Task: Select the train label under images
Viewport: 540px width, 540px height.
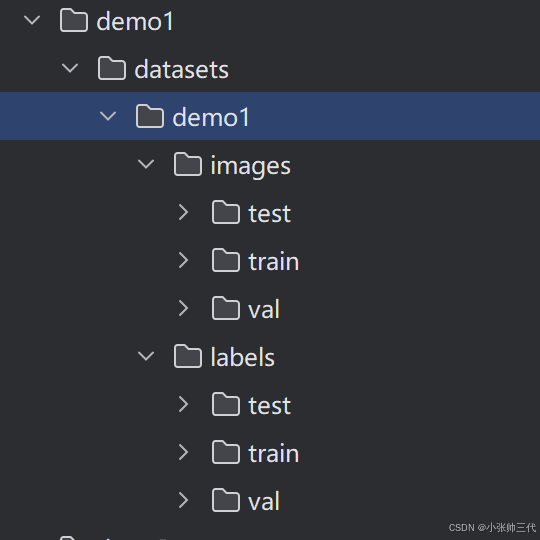Action: point(274,261)
